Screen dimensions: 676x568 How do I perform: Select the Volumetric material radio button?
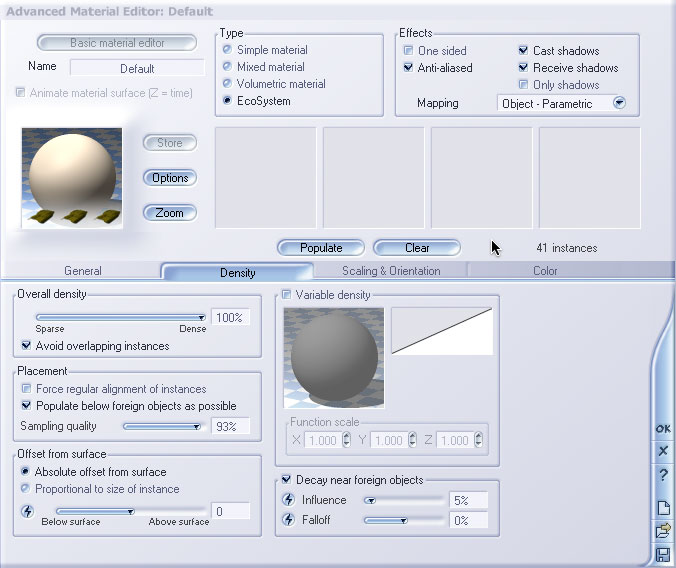[x=227, y=84]
